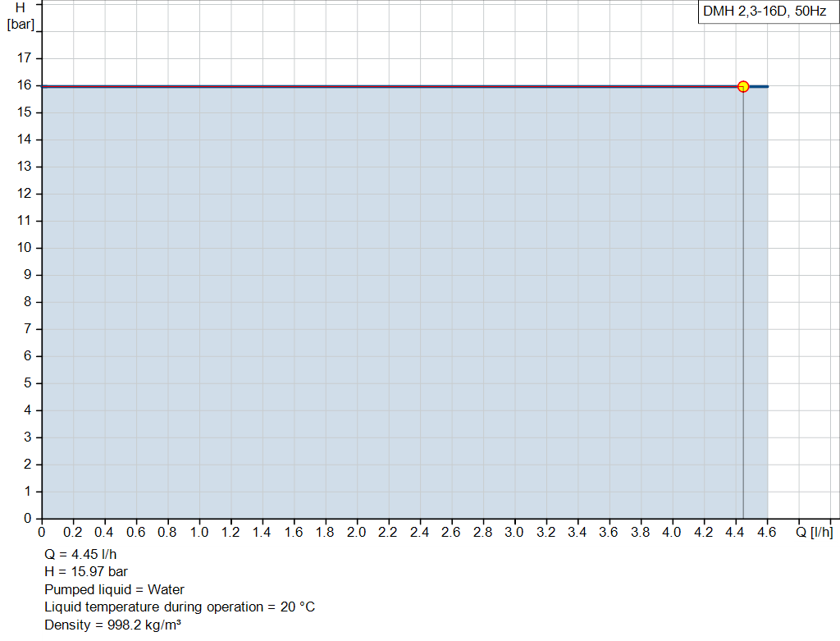
Task: Click the 5 value on the H axis
Action: tap(27, 382)
